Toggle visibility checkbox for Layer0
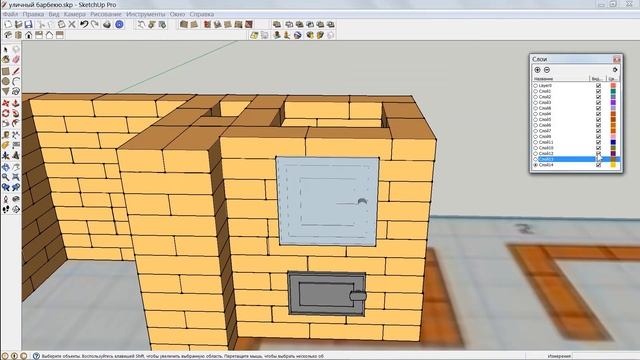Image resolution: width=640 pixels, height=360 pixels. coord(598,86)
